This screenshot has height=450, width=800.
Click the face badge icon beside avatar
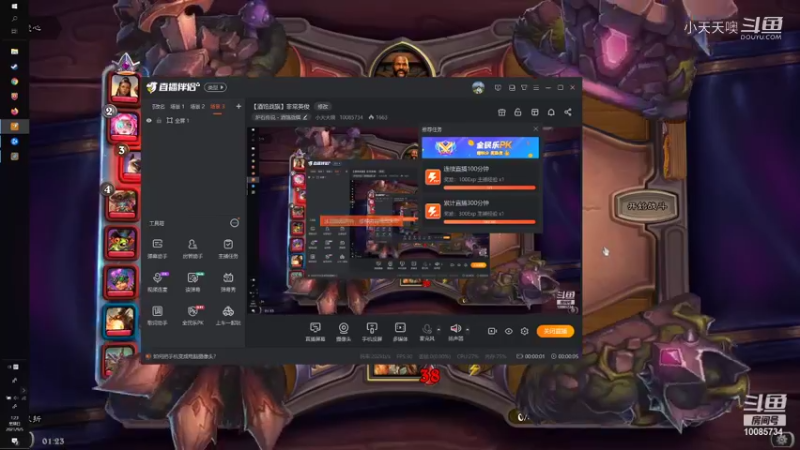(498, 88)
